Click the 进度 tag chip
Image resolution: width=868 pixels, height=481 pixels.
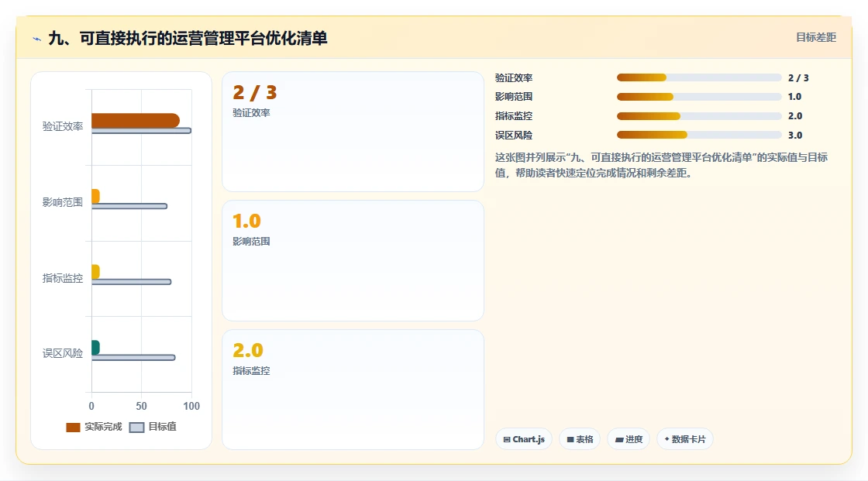tap(629, 439)
